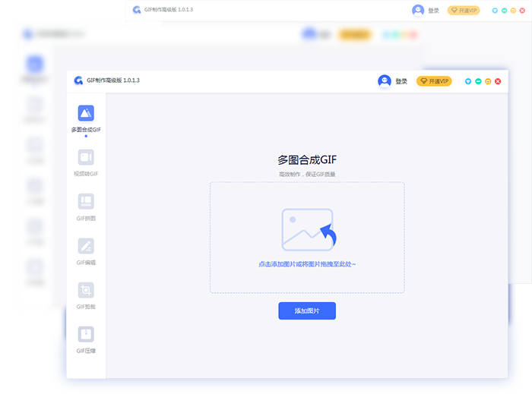The height and width of the screenshot is (394, 532).
Task: Click the GIF制作高级版 1.0.1.3 title in front window
Action: [x=113, y=80]
